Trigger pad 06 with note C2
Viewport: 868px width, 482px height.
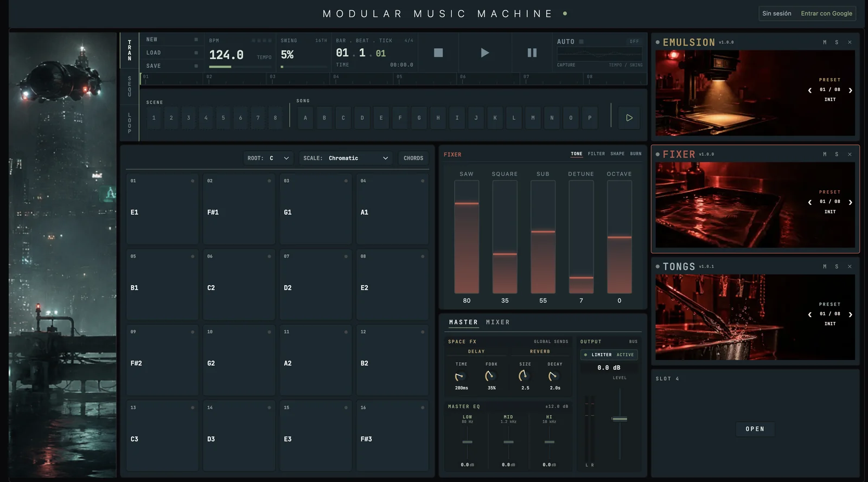[x=239, y=285]
